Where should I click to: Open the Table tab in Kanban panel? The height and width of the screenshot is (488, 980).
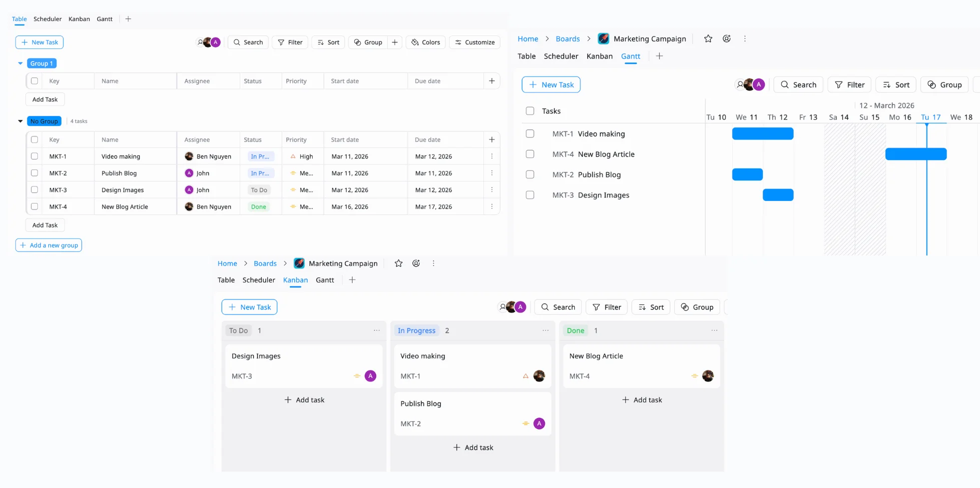tap(226, 280)
